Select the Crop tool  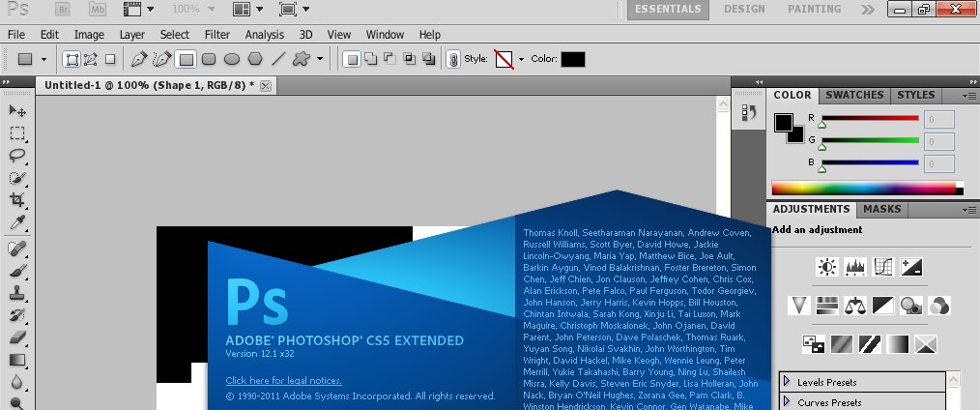coord(17,200)
